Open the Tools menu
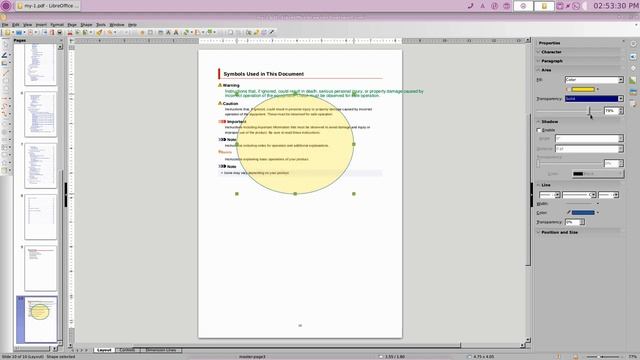Image resolution: width=640 pixels, height=360 pixels. [x=101, y=25]
